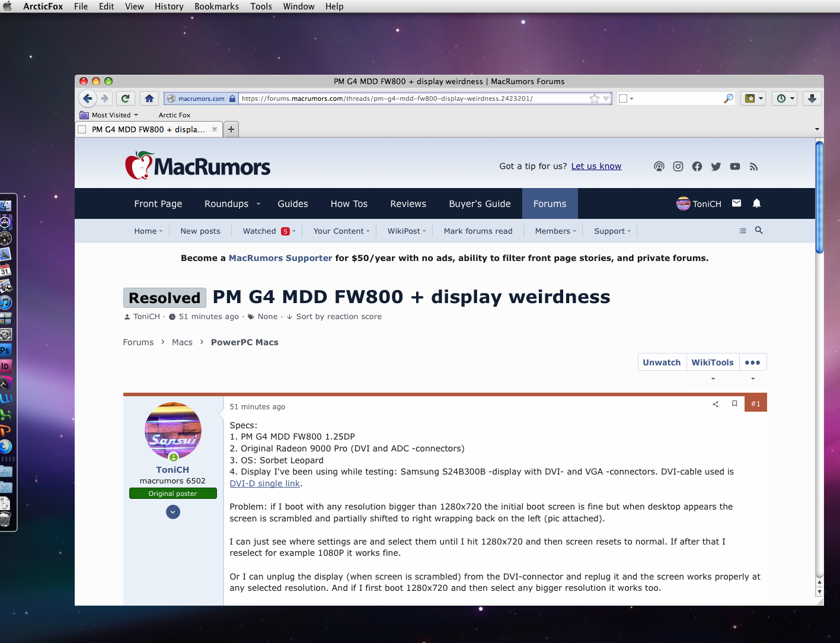Viewport: 840px width, 643px height.
Task: Open the bookmarks toolbar button menu
Action: coord(753,98)
